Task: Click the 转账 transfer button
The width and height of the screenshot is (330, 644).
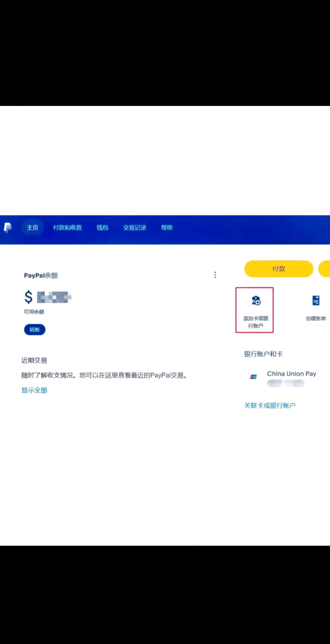Action: pyautogui.click(x=35, y=329)
